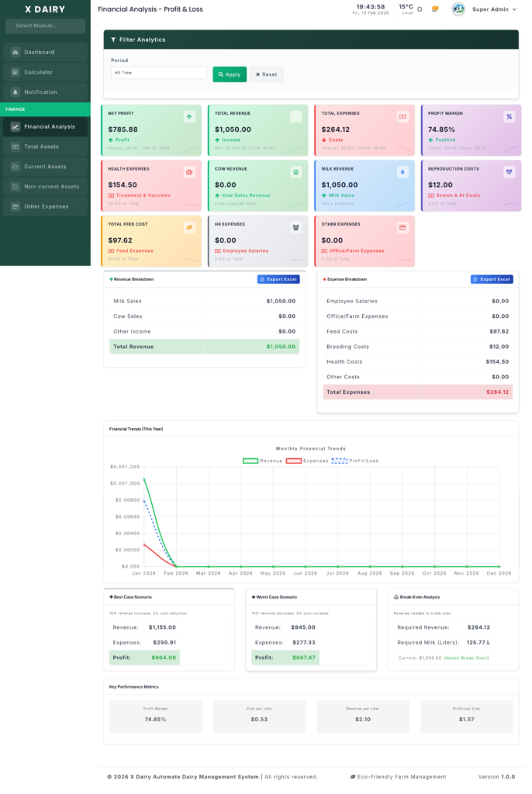Reset the analytics filter
This screenshot has width=532, height=794.
click(266, 74)
